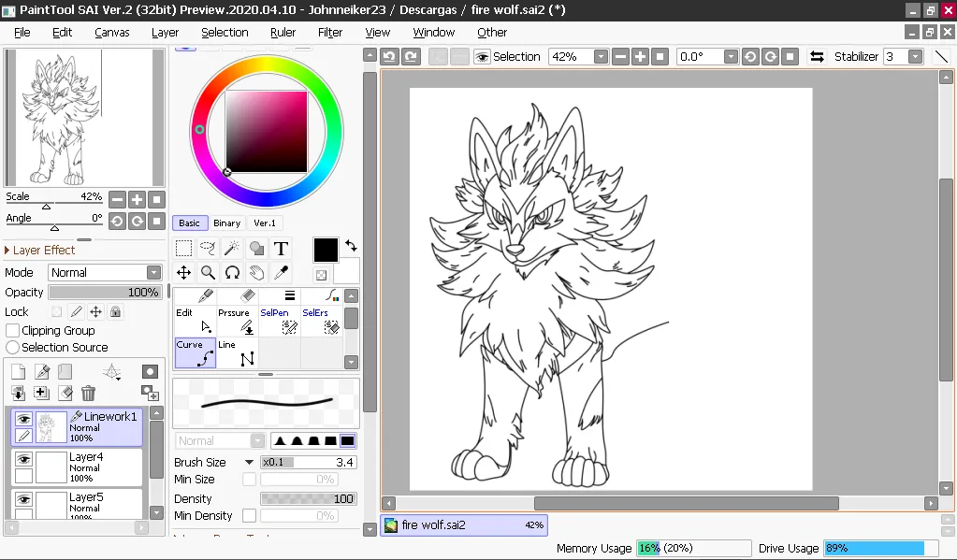The image size is (957, 560).
Task: Flip canvas view horizontally icon
Action: (817, 57)
